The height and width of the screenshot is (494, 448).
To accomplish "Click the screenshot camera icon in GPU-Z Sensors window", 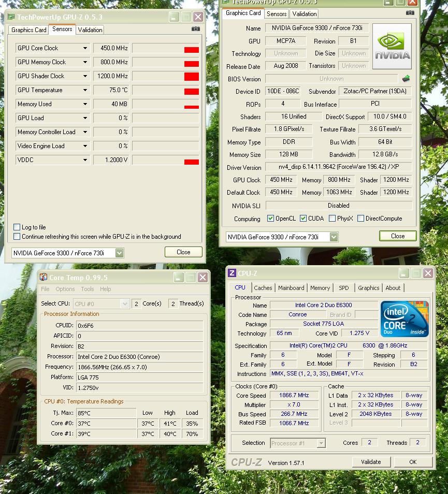I will pos(196,28).
